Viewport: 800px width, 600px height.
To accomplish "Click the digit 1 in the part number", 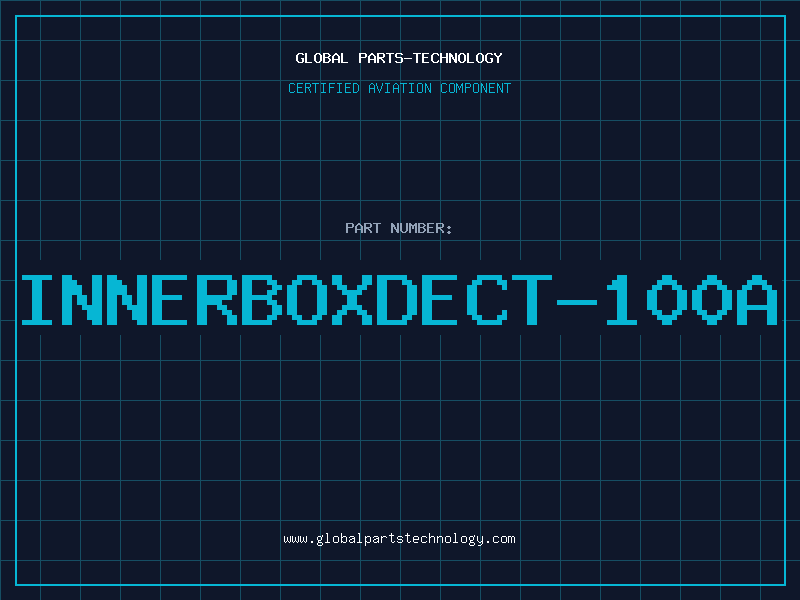I will 622,299.
